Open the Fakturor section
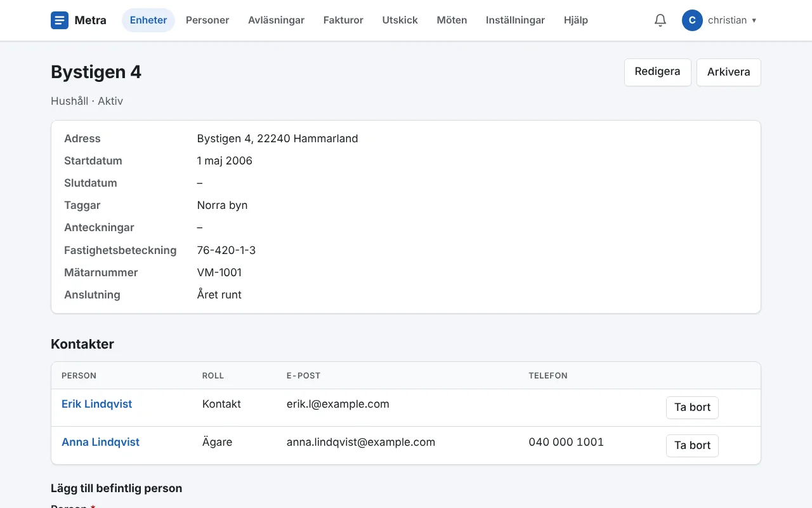812x508 pixels. [x=343, y=20]
